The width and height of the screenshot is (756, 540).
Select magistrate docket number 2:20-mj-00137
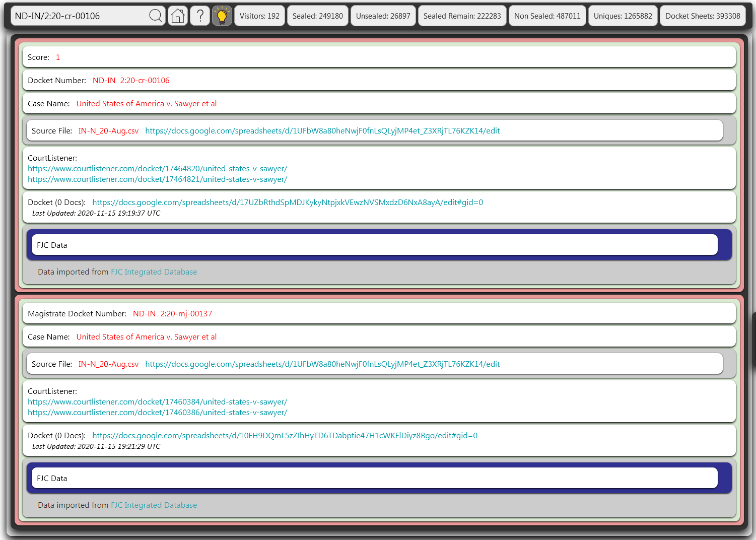172,314
